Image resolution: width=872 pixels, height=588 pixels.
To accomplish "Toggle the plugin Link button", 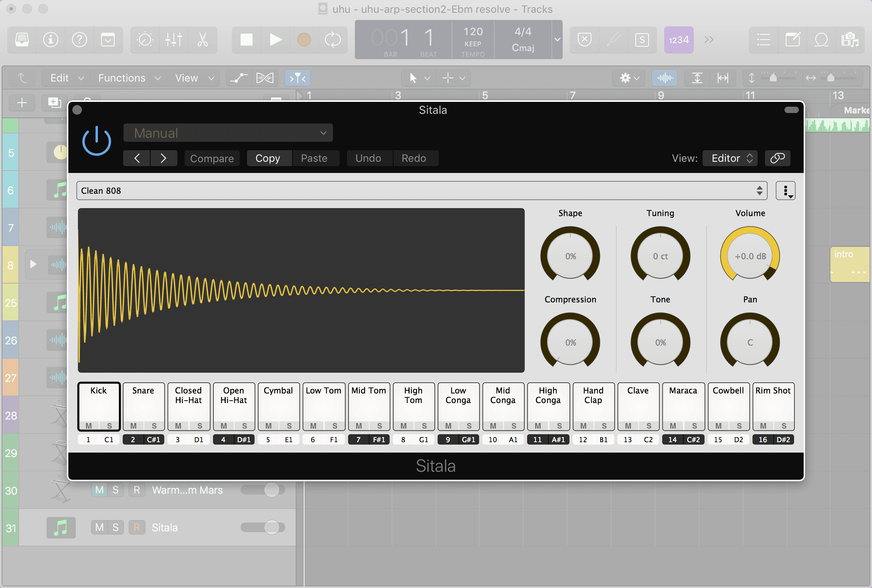I will pos(777,158).
